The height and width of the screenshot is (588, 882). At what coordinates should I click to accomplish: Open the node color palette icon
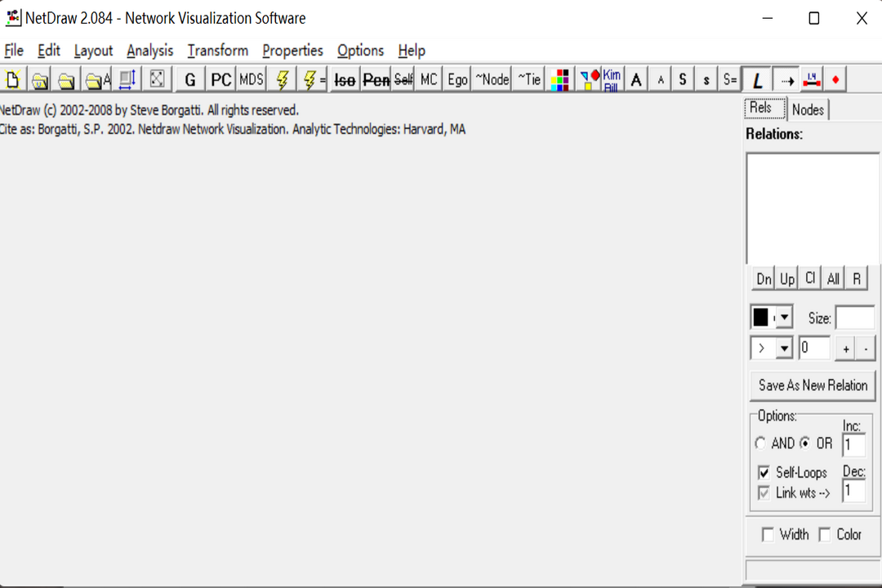point(559,79)
